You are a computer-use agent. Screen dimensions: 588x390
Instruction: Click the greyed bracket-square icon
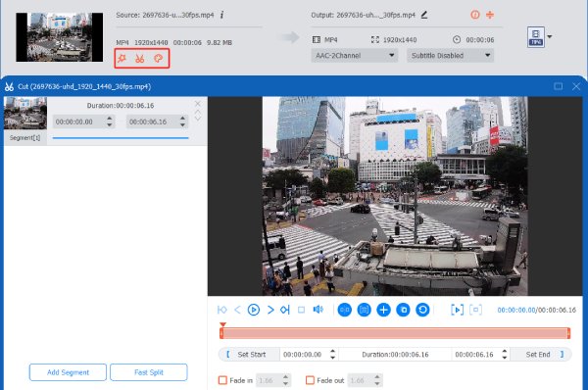point(476,310)
